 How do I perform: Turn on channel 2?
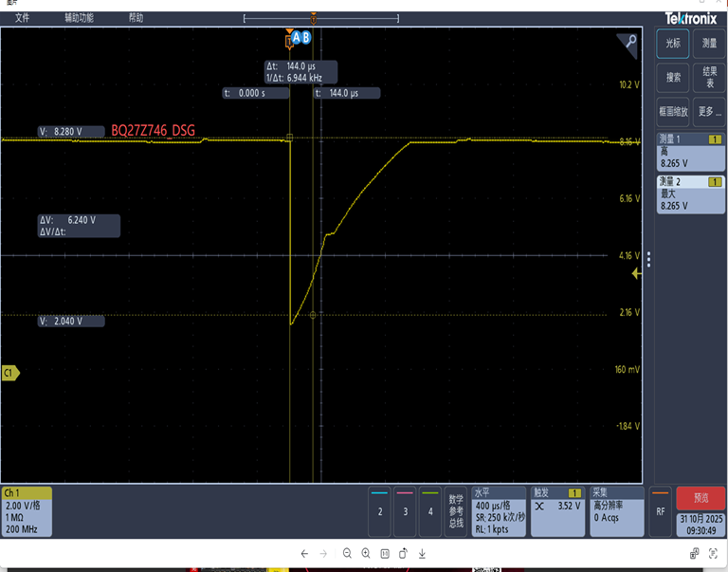[x=380, y=511]
